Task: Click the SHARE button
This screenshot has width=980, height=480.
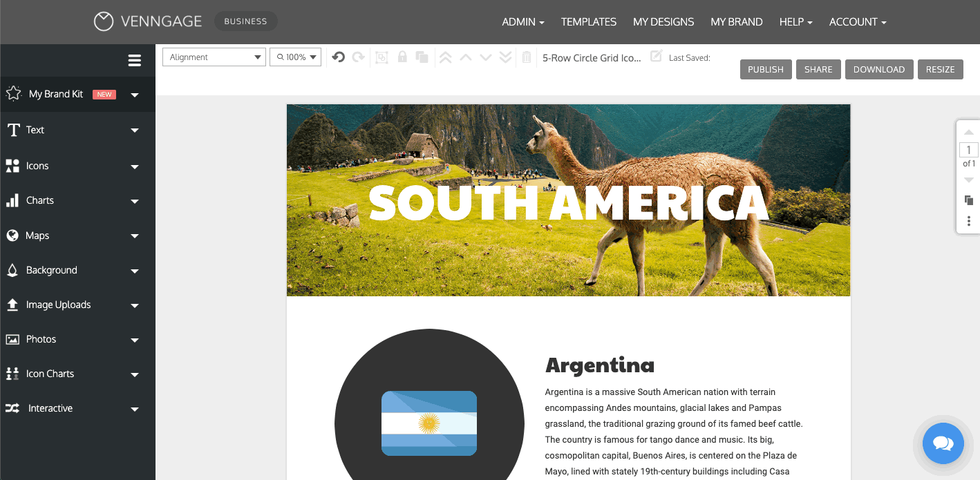Action: (818, 69)
